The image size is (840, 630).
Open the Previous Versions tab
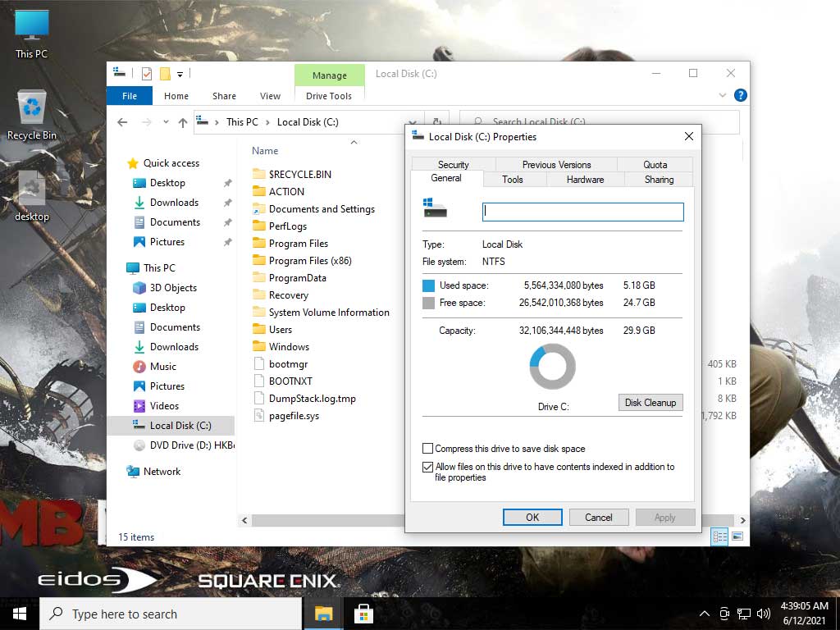coord(557,164)
